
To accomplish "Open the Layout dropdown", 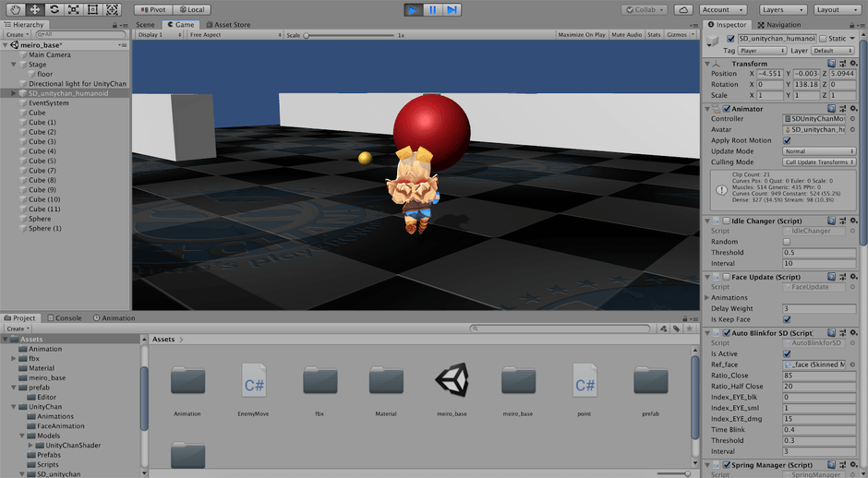I will [x=838, y=9].
